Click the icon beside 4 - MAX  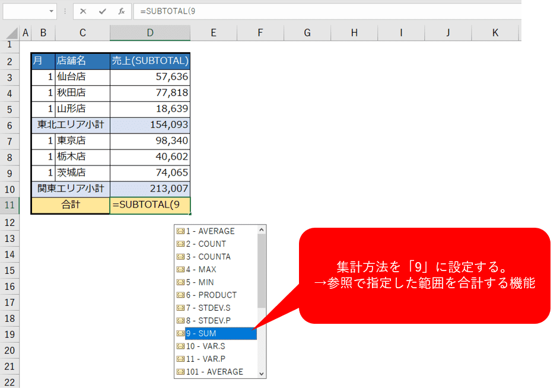(180, 270)
